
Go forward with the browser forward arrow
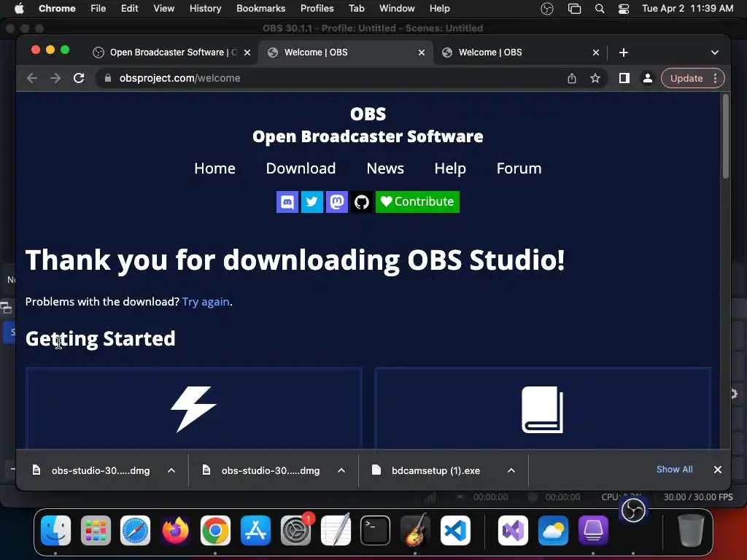point(55,78)
